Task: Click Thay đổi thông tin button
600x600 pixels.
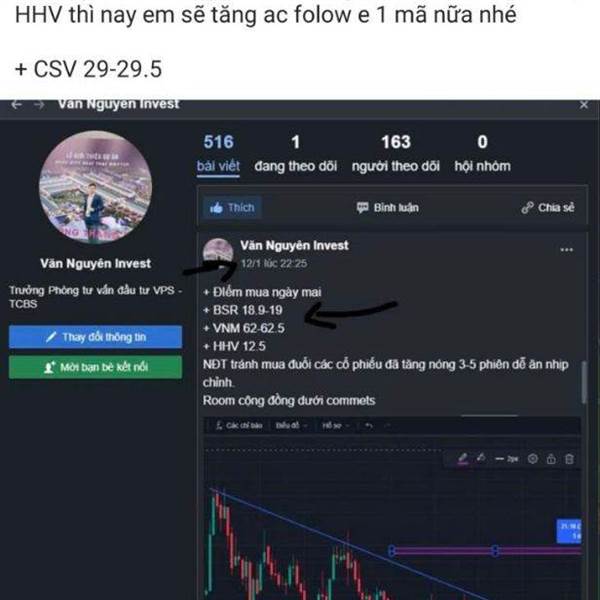Action: click(x=95, y=337)
